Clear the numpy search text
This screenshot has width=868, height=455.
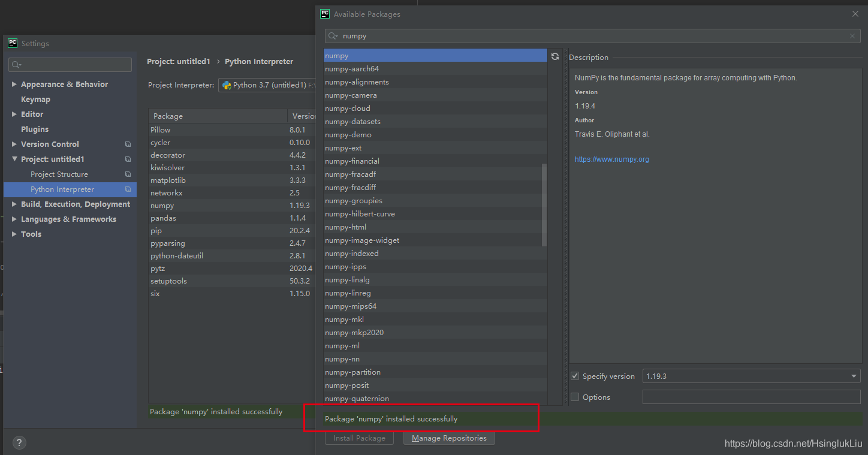click(852, 36)
